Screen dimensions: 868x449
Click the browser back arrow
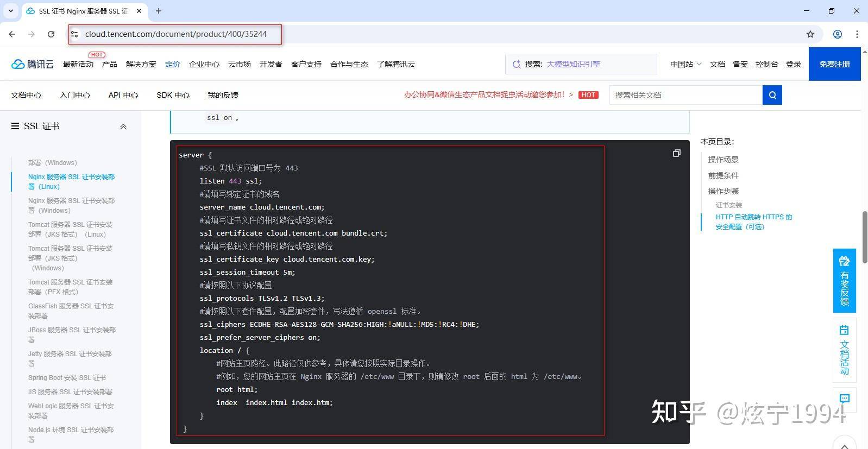point(12,34)
